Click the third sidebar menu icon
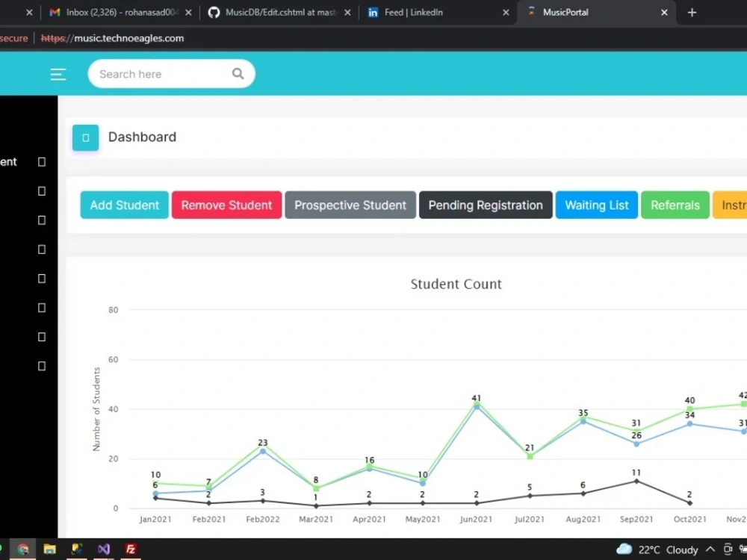The image size is (747, 560). click(42, 220)
